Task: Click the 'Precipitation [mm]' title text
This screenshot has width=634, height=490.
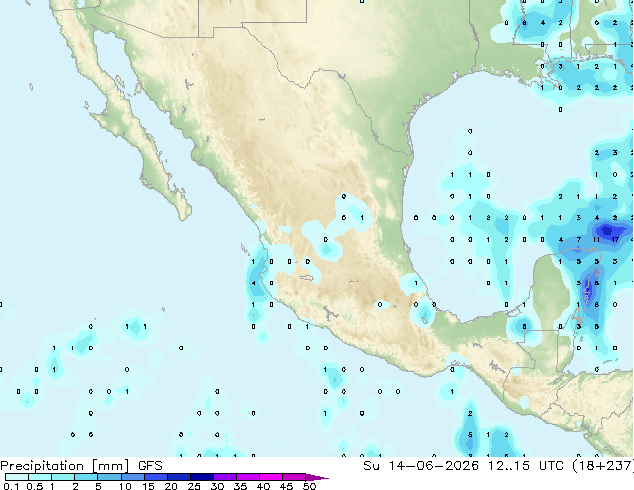Action: coord(65,467)
